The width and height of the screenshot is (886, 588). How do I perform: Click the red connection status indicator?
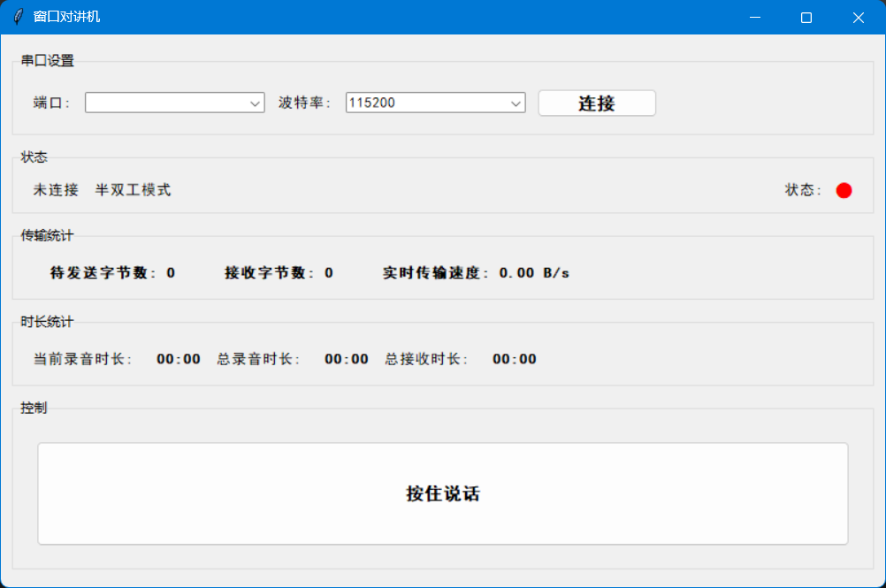click(844, 189)
